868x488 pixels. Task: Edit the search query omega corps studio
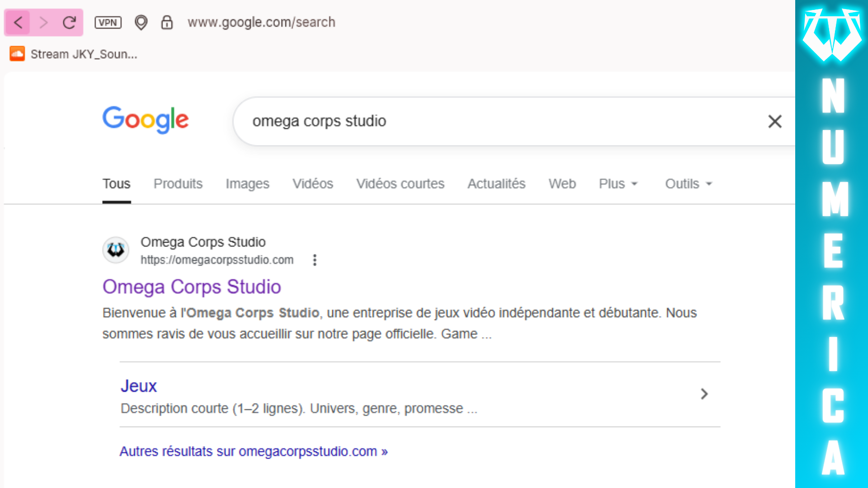coord(319,121)
